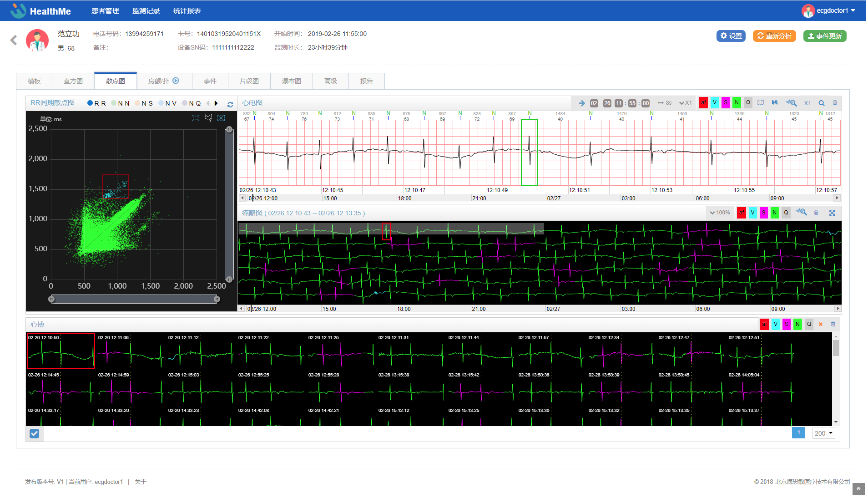Screen dimensions: 868x498
Task: Select the rectangle selection tool on scatter plot
Action: [x=196, y=118]
